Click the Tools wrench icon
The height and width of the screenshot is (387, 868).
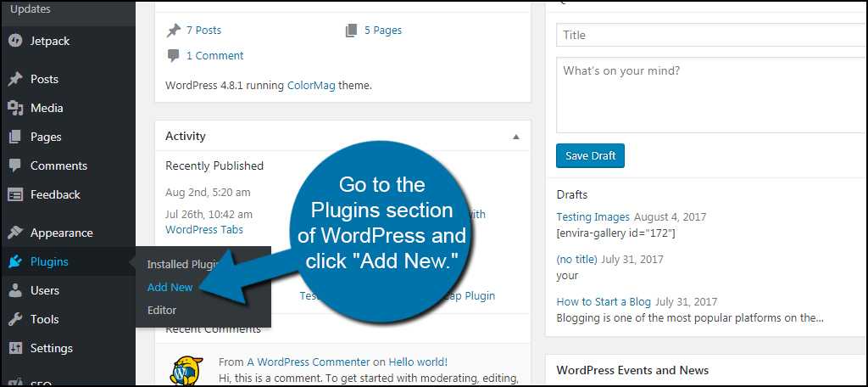click(15, 319)
